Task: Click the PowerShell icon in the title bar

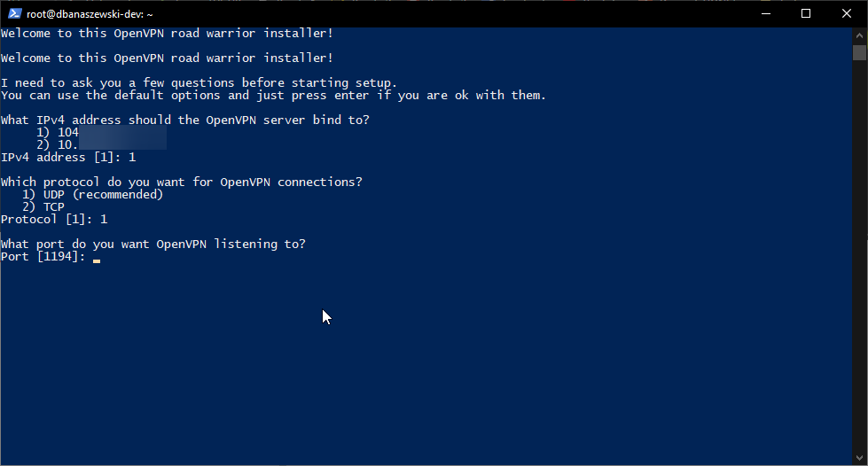Action: tap(13, 13)
